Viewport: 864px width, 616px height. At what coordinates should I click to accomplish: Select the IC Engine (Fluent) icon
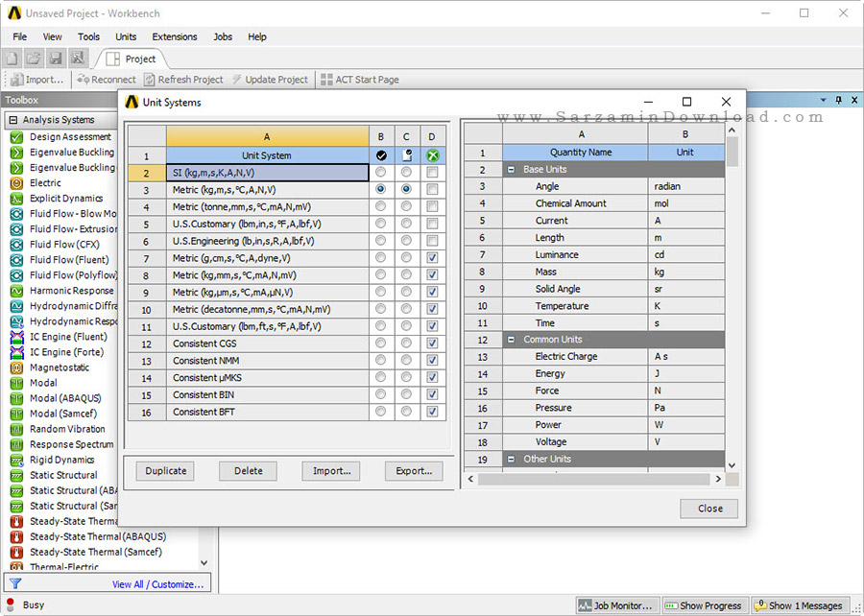pos(16,337)
